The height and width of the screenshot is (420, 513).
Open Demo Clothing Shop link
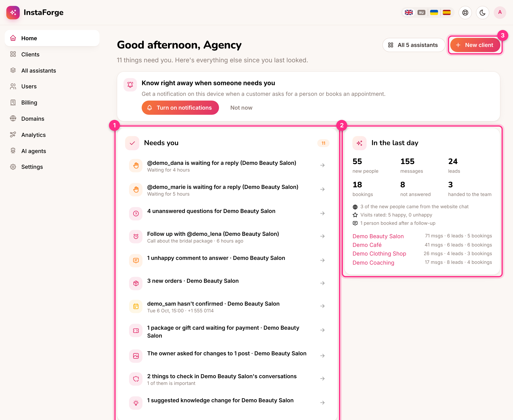click(379, 254)
